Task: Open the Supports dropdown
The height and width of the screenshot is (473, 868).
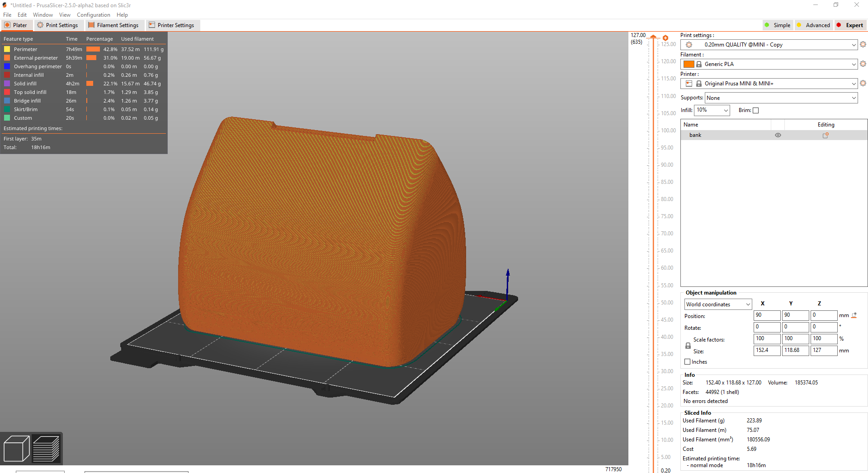Action: tap(781, 98)
